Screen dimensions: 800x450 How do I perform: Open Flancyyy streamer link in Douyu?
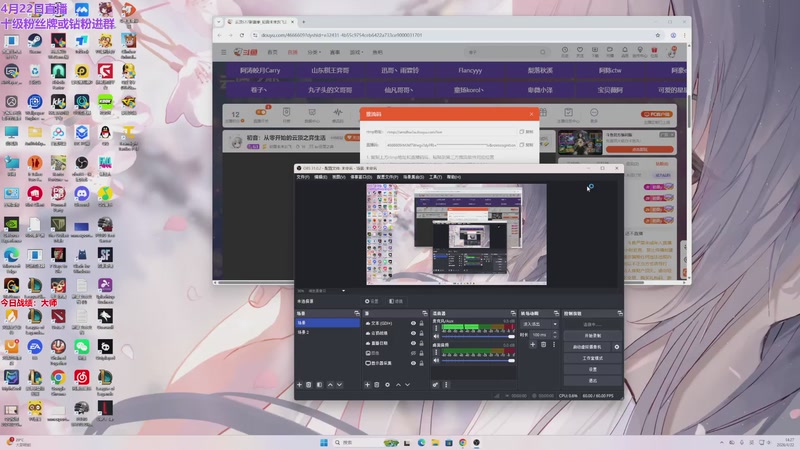coord(470,70)
